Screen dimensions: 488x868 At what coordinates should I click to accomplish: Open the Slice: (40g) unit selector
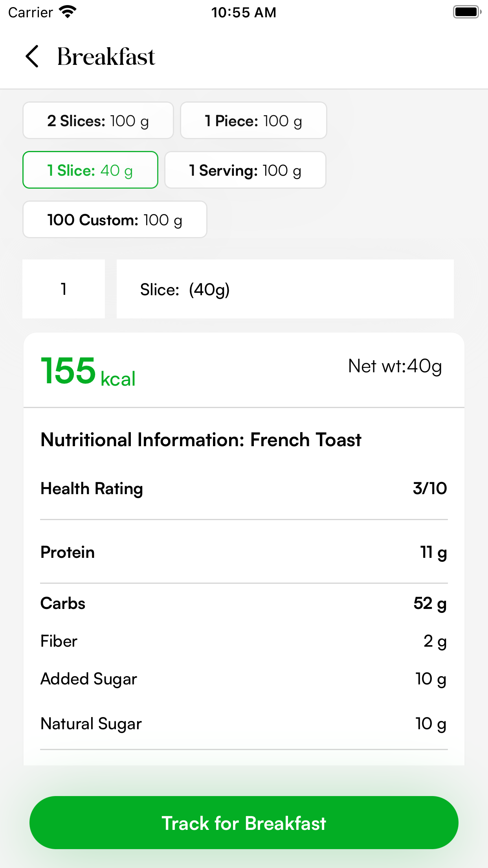[285, 289]
